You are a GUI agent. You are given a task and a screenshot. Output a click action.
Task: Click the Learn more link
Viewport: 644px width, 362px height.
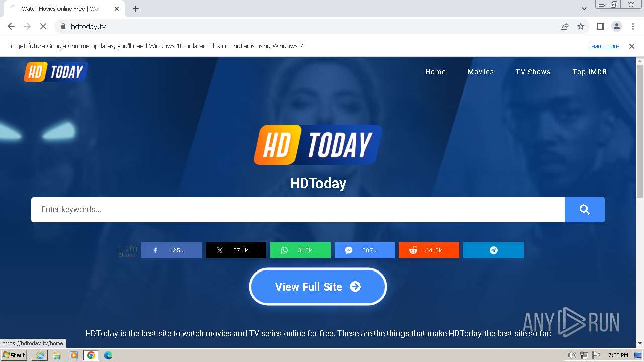tap(604, 46)
